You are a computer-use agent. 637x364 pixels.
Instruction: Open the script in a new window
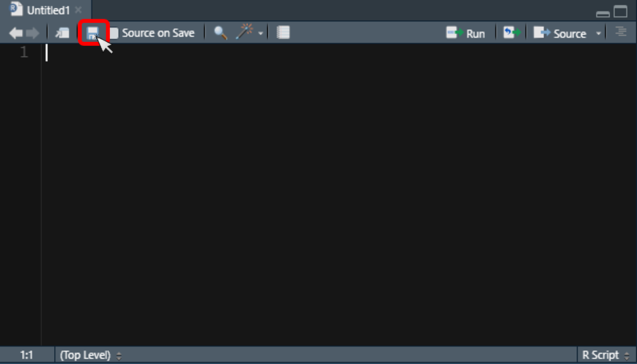click(x=62, y=33)
